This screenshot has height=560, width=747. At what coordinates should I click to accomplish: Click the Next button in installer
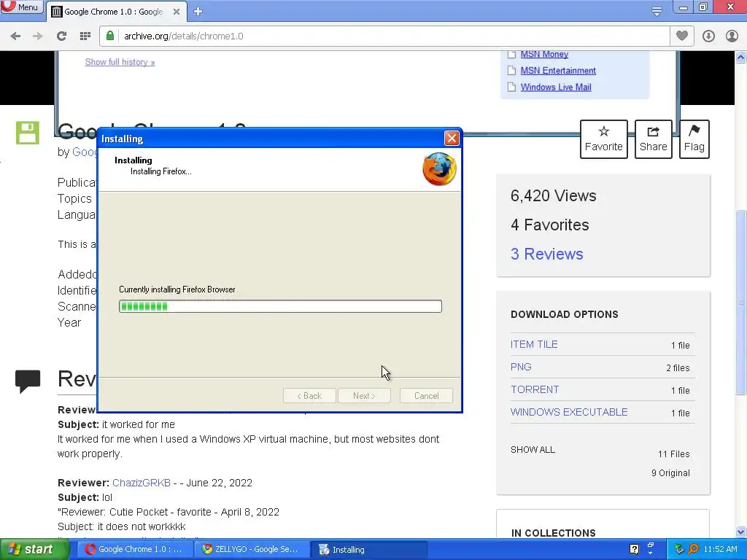[364, 396]
